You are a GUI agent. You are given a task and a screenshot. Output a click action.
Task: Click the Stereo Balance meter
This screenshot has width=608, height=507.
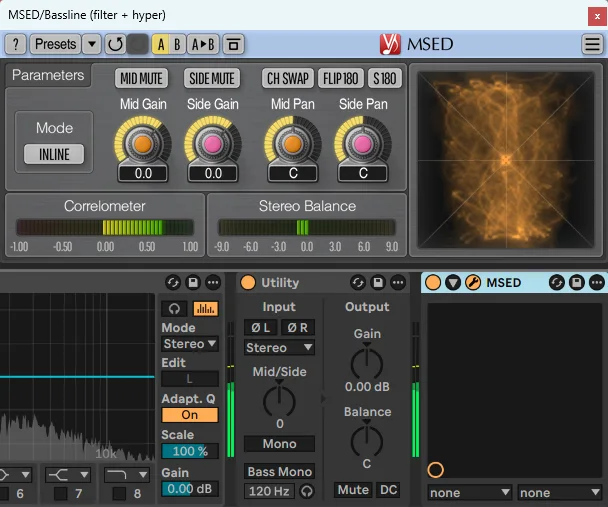(307, 228)
